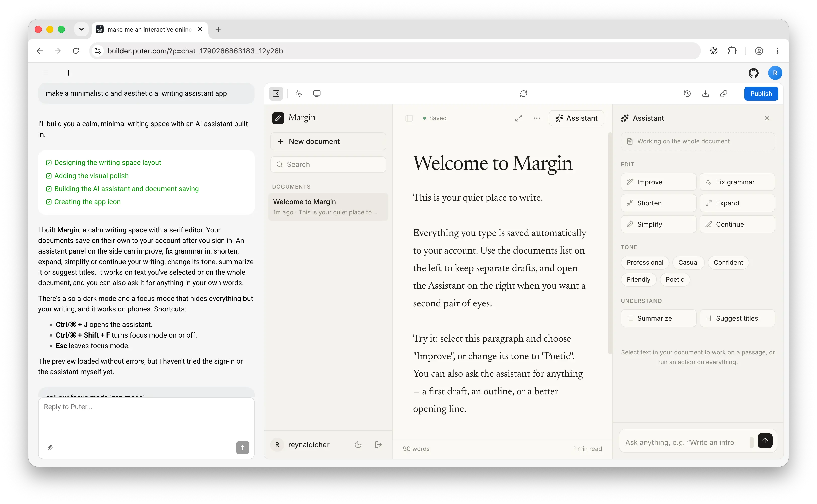The width and height of the screenshot is (817, 504).
Task: Close the Assistant panel
Action: tap(767, 118)
